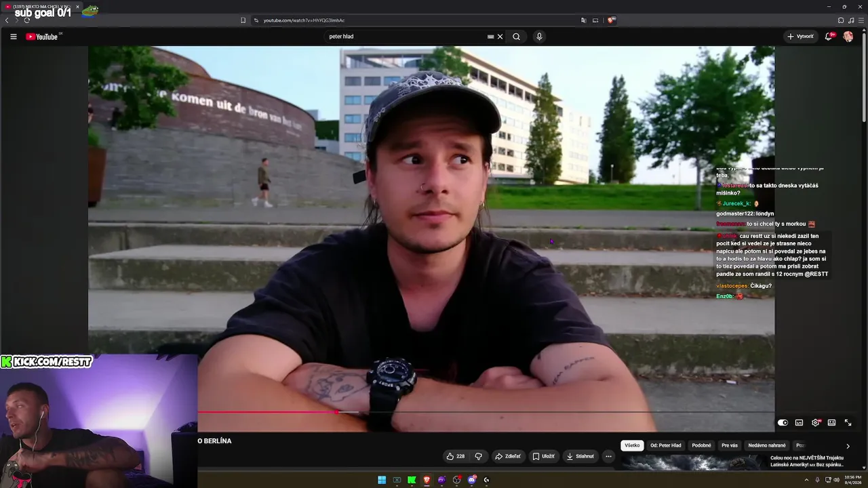Viewport: 868px width, 488px height.
Task: Open the "Celou noc na NEJVĚTŠÍM Trajektu" video title
Action: (x=807, y=461)
